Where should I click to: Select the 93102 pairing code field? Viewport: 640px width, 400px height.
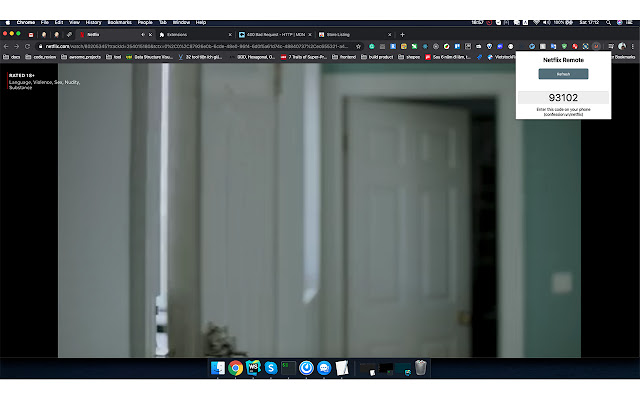tap(563, 98)
